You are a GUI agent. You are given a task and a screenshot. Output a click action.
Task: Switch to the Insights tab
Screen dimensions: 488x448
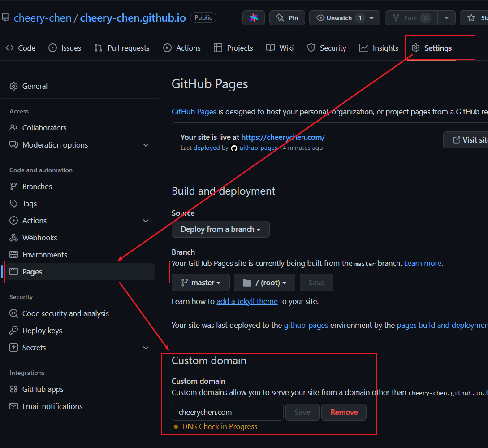tap(379, 48)
